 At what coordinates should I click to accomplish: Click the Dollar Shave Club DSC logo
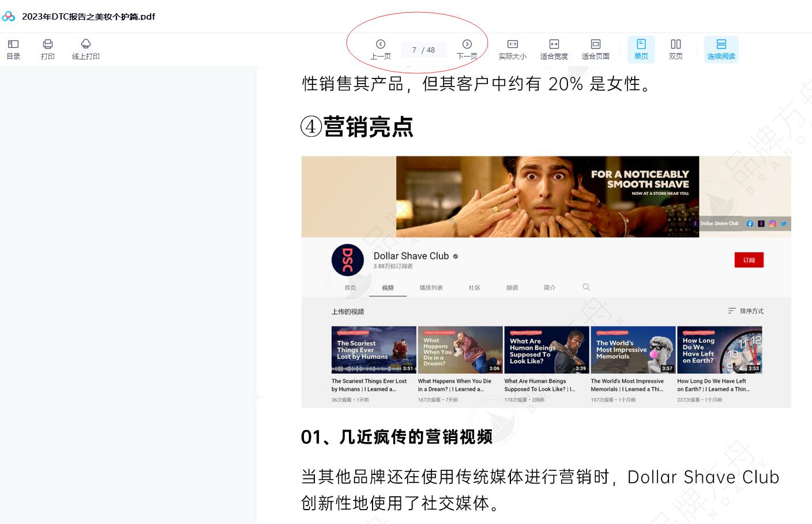[x=348, y=260]
